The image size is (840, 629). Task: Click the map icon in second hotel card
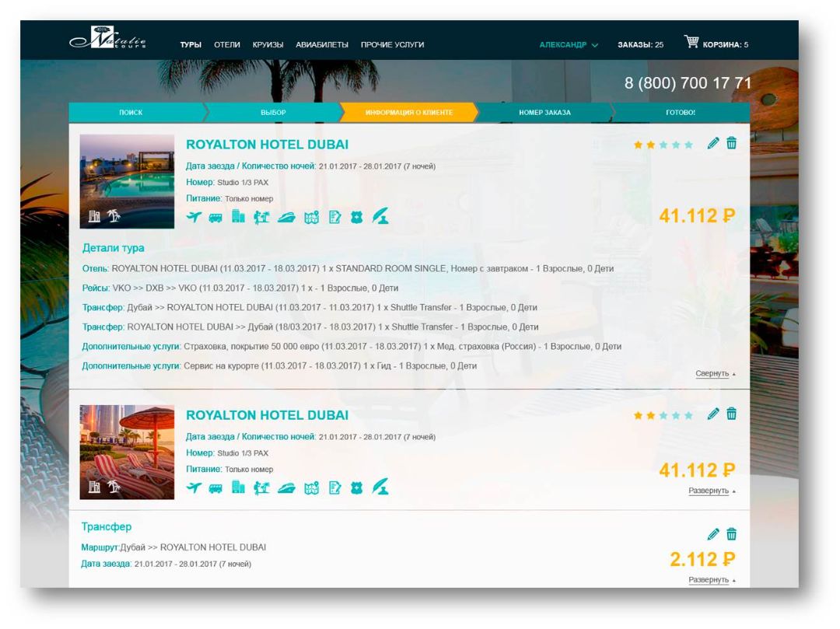tap(311, 487)
